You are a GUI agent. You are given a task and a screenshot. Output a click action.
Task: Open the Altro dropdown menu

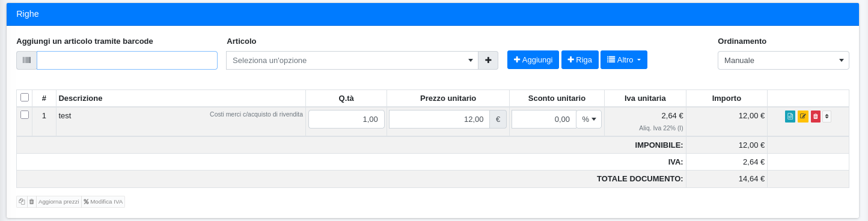(624, 59)
